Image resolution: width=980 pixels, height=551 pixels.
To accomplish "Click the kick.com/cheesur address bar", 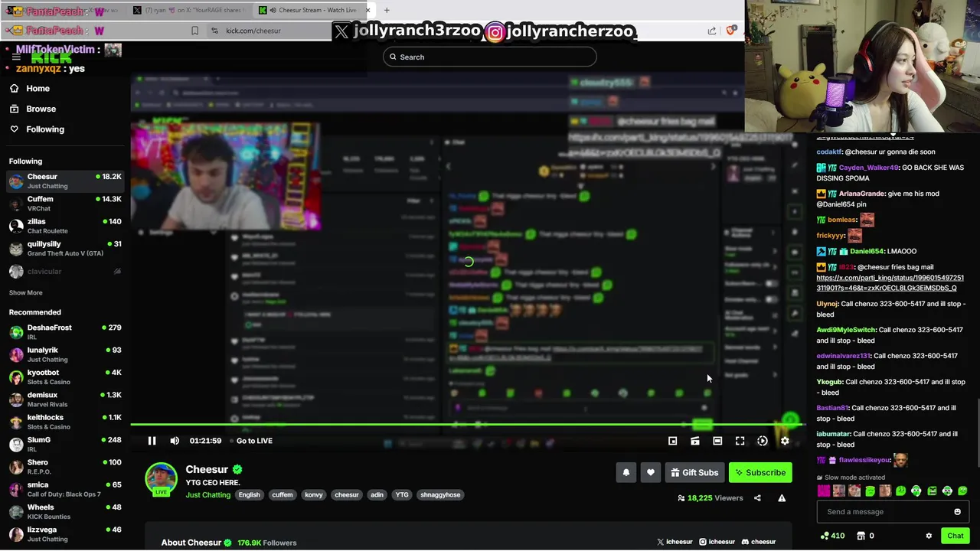I will click(x=253, y=31).
